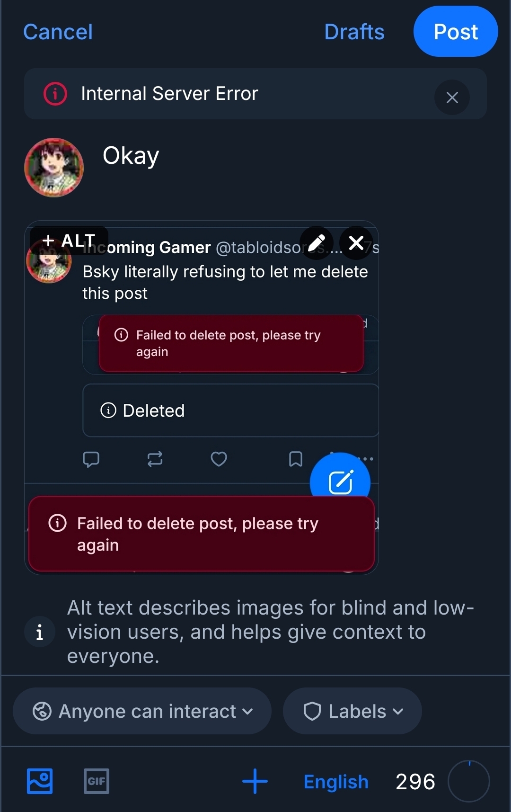Change post language from English
Viewport: 511px width, 812px height.
pos(336,782)
